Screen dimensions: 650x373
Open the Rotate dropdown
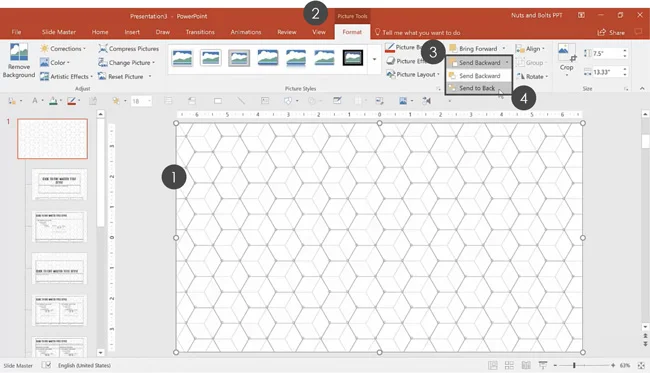click(x=532, y=76)
